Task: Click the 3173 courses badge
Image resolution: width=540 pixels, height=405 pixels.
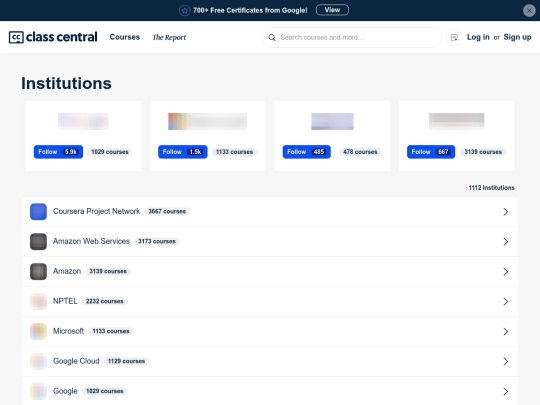Action: pyautogui.click(x=157, y=241)
